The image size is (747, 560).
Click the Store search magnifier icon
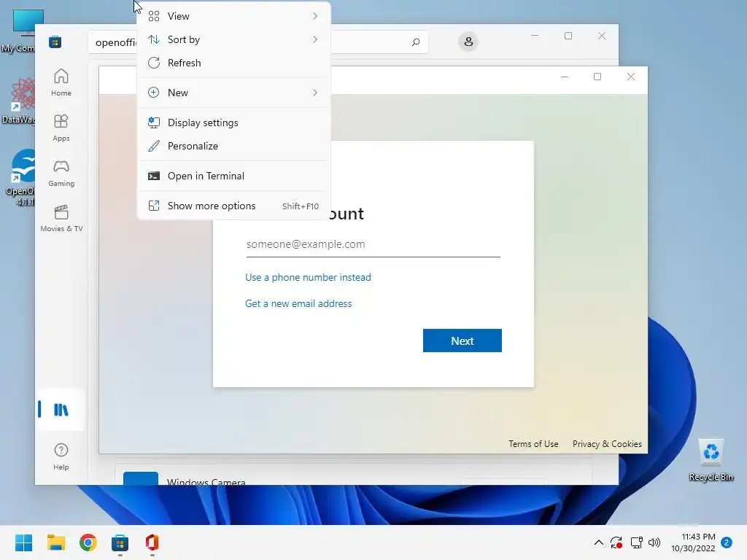(416, 42)
